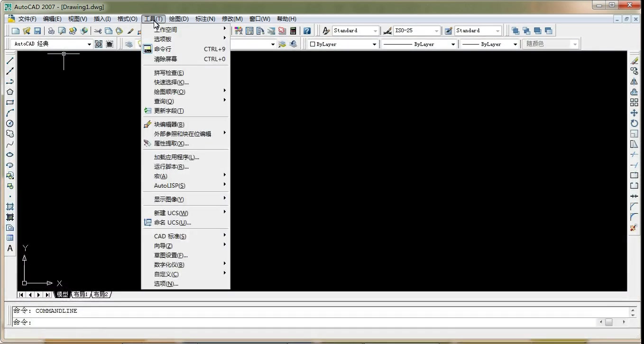The width and height of the screenshot is (644, 344).
Task: Switch to the 布局2 layout tab
Action: point(101,295)
